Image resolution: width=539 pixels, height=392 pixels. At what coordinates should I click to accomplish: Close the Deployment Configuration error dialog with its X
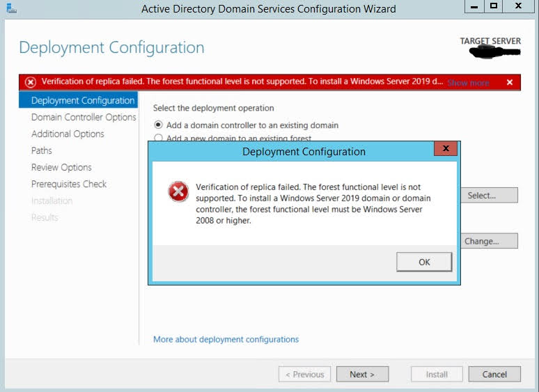446,148
